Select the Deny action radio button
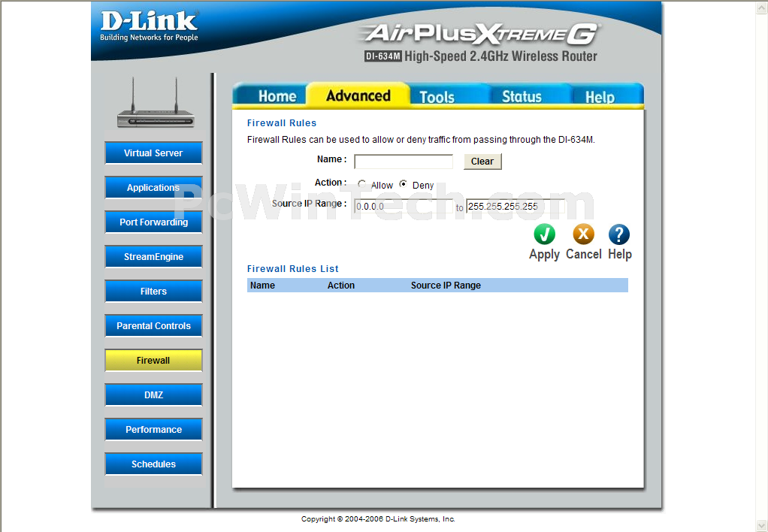The image size is (768, 532). (x=403, y=184)
